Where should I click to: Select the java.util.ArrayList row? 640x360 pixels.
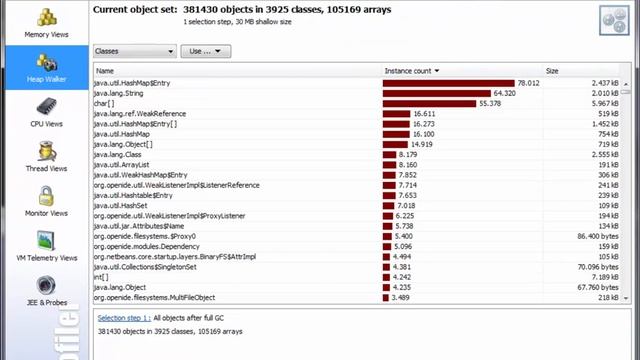pos(357,165)
